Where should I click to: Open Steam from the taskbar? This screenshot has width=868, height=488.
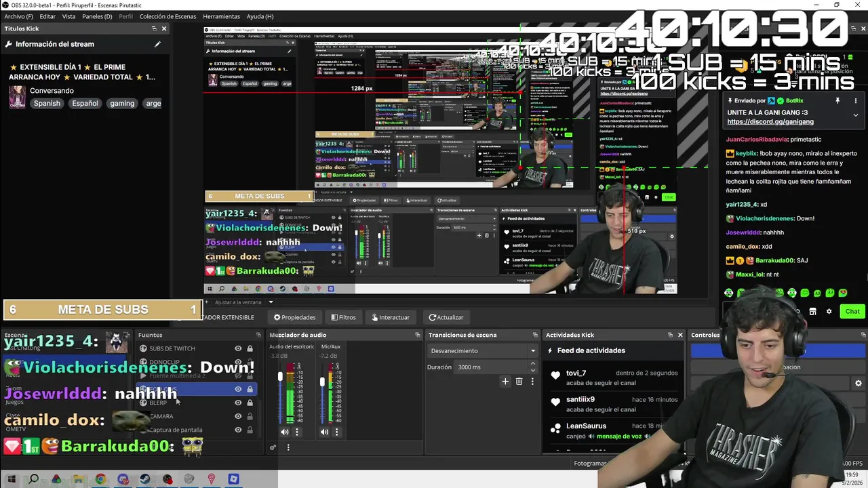click(x=145, y=479)
